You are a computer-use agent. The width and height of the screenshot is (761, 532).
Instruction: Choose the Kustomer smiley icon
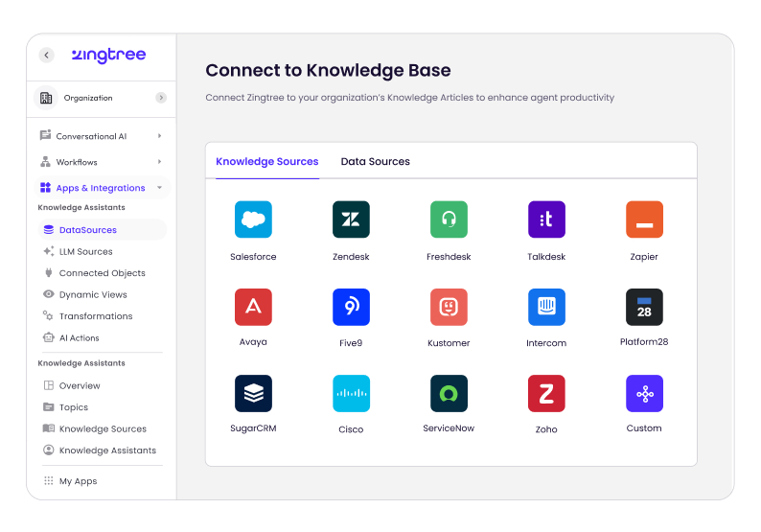click(x=449, y=307)
